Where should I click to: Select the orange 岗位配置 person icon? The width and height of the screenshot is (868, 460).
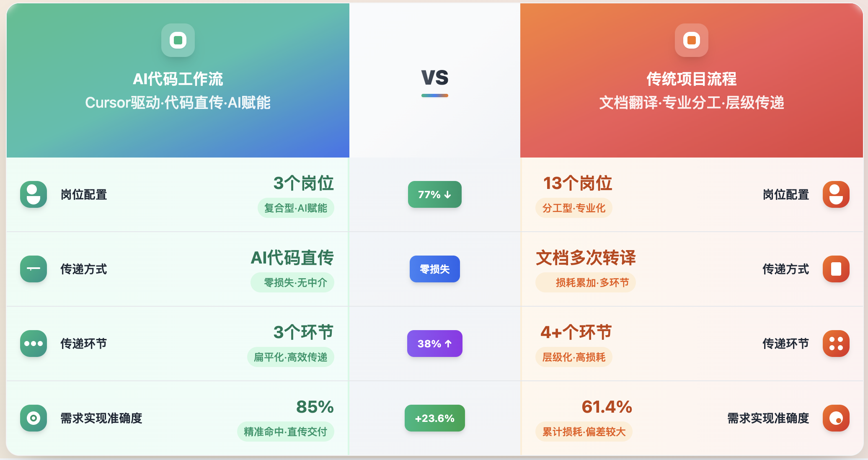(x=836, y=194)
